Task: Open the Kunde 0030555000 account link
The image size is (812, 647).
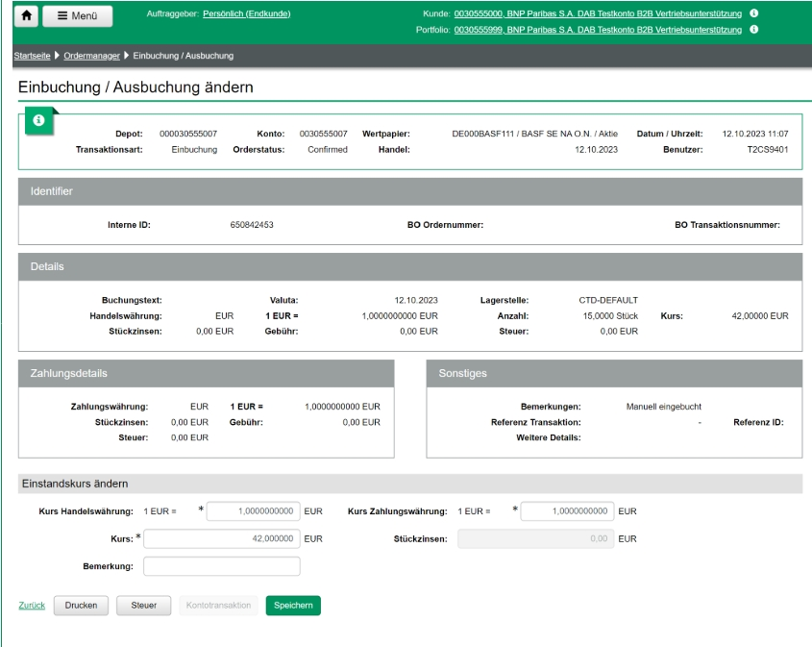Action: pos(598,14)
